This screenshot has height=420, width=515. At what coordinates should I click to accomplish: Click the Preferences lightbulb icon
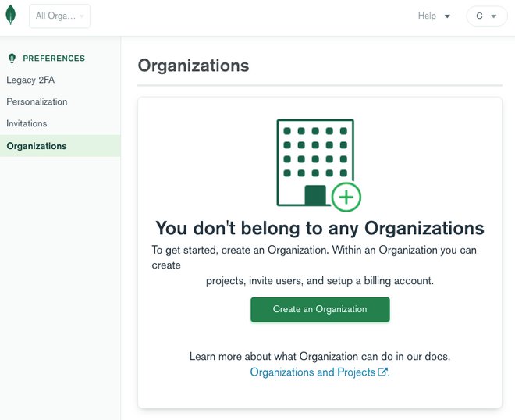pos(12,59)
